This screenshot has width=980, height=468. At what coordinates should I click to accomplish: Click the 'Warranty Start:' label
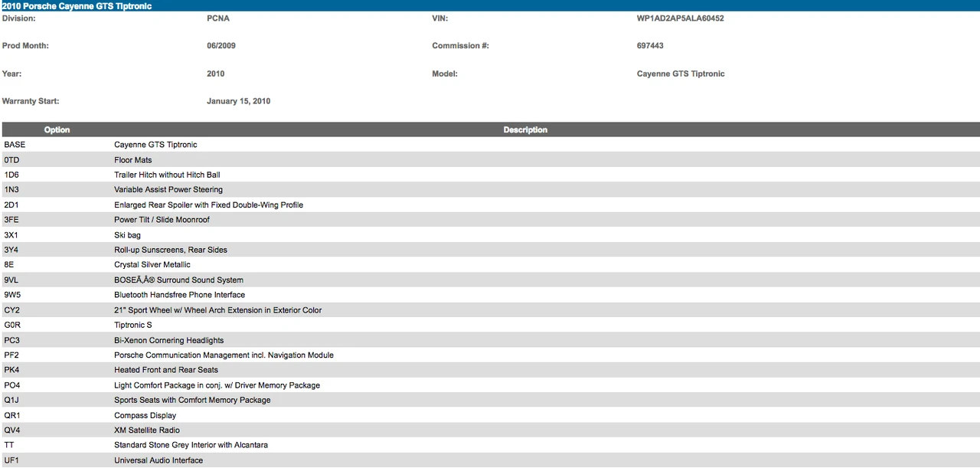point(31,101)
